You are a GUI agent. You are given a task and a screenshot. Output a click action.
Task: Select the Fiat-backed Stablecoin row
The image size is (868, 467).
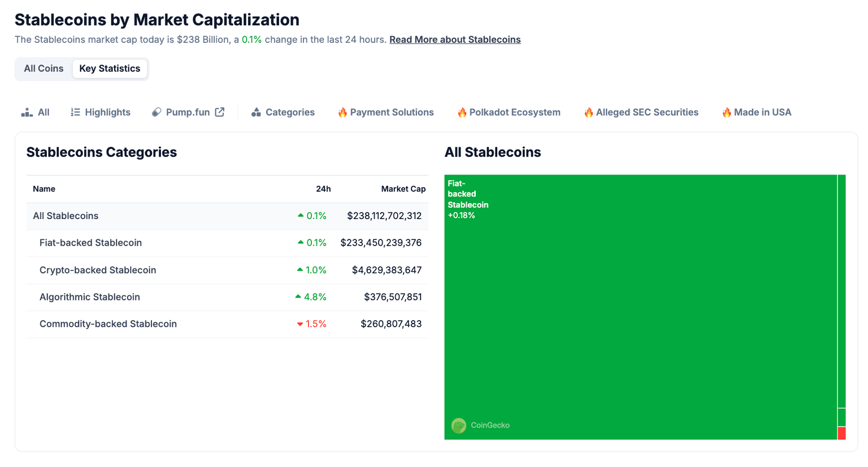pos(91,243)
